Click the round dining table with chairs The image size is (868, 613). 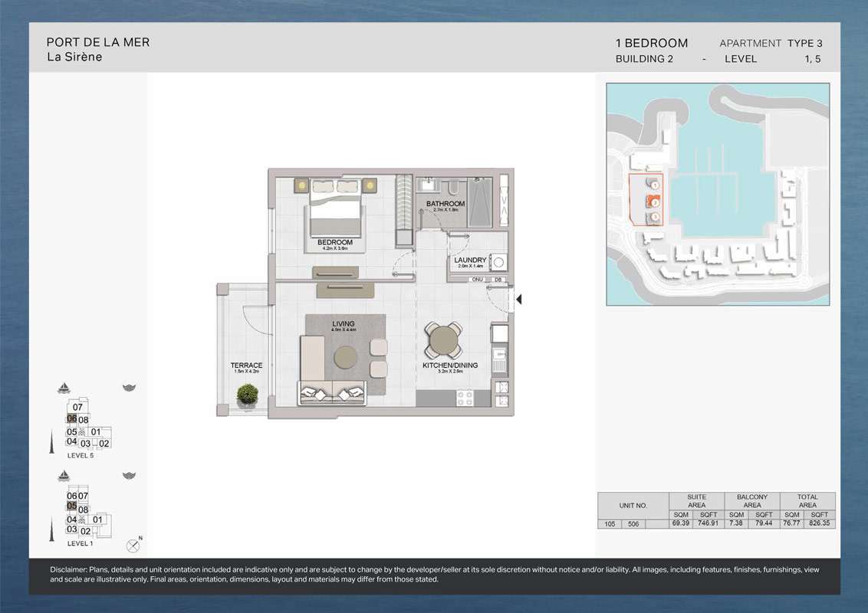(x=443, y=341)
